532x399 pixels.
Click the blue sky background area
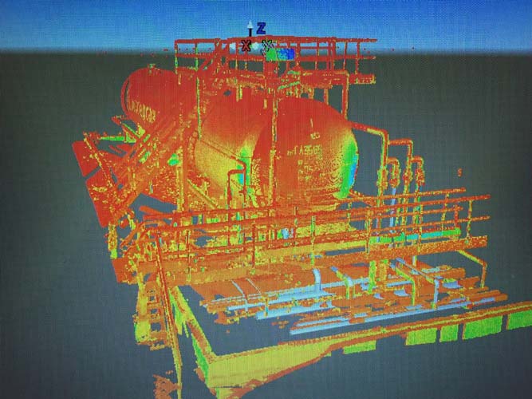click(x=80, y=24)
